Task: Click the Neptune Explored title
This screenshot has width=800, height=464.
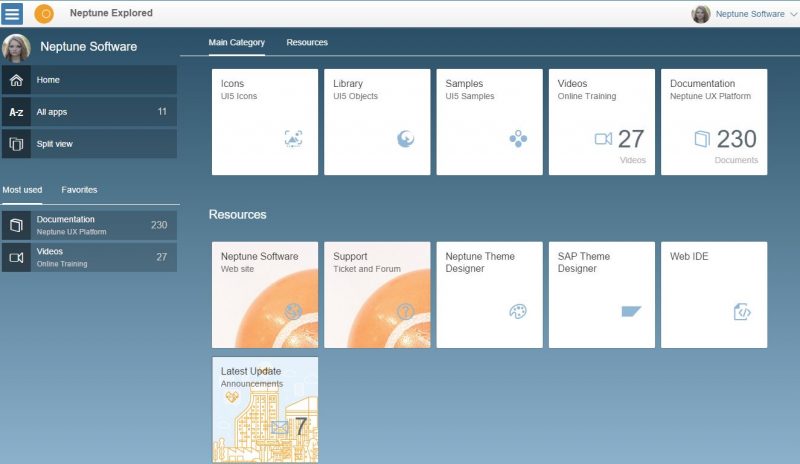Action: click(x=111, y=13)
